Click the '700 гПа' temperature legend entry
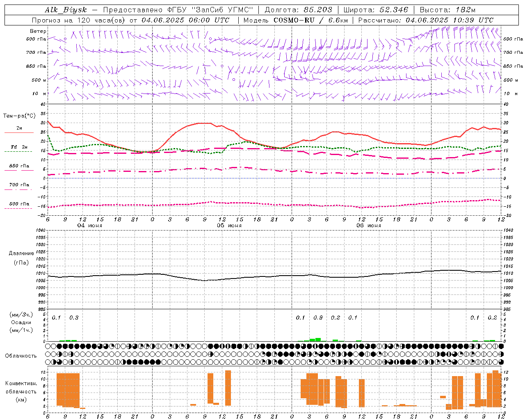The image size is (525, 420). (x=19, y=185)
